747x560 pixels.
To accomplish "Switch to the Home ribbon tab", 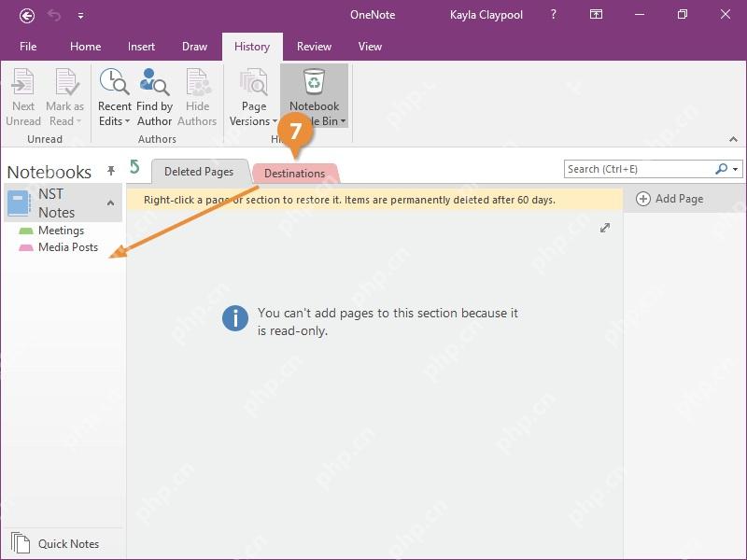I will pyautogui.click(x=85, y=46).
